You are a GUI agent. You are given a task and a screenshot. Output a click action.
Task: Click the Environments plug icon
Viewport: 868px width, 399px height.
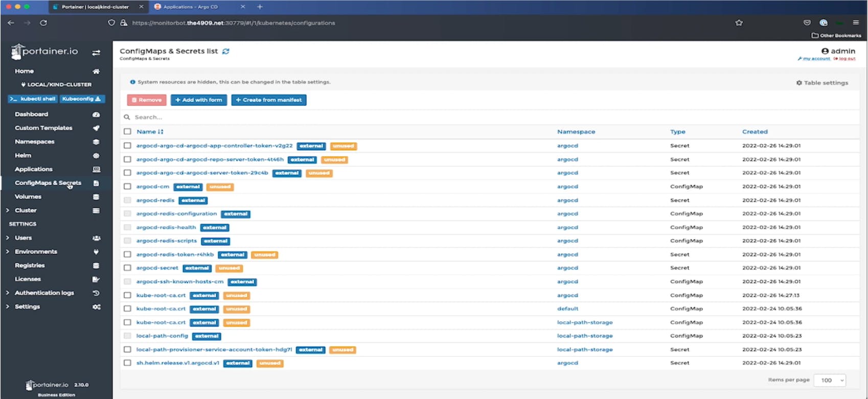(96, 252)
